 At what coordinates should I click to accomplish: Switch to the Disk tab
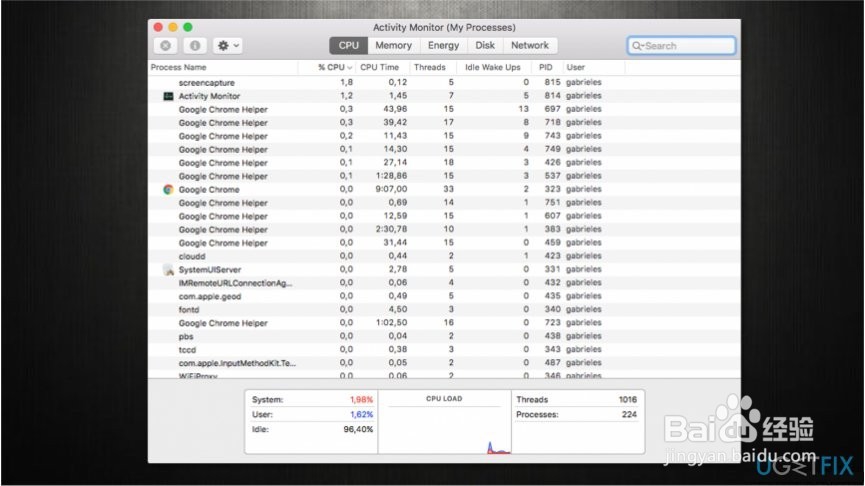485,46
